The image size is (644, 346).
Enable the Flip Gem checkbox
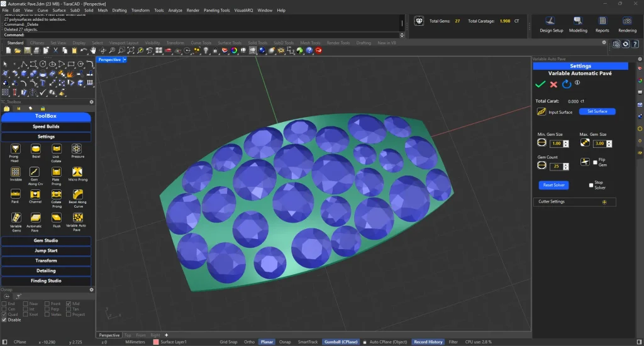tap(596, 162)
